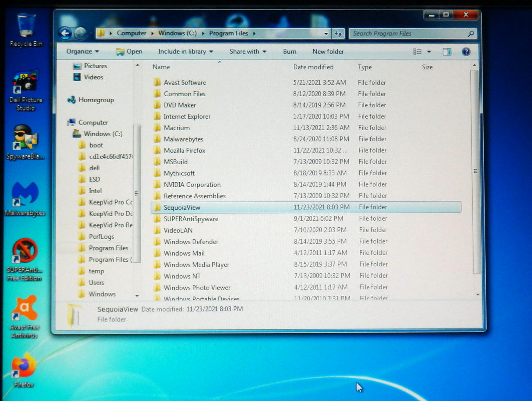
Task: Click the Back navigation arrow
Action: click(x=65, y=33)
